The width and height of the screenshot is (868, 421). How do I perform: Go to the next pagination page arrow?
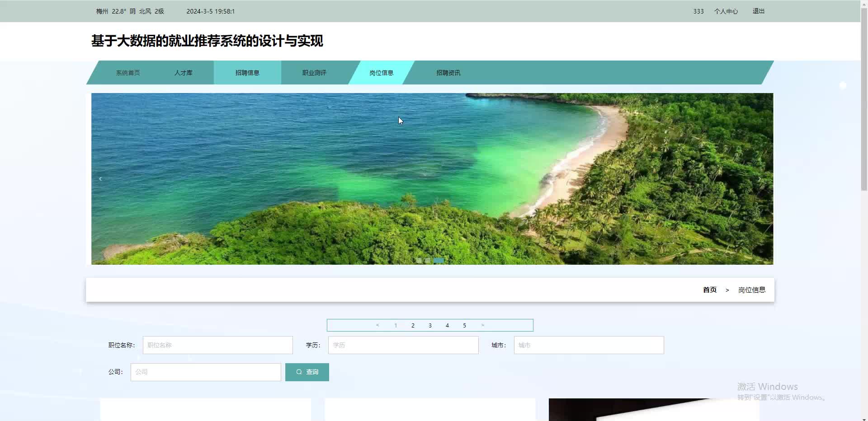coord(482,325)
